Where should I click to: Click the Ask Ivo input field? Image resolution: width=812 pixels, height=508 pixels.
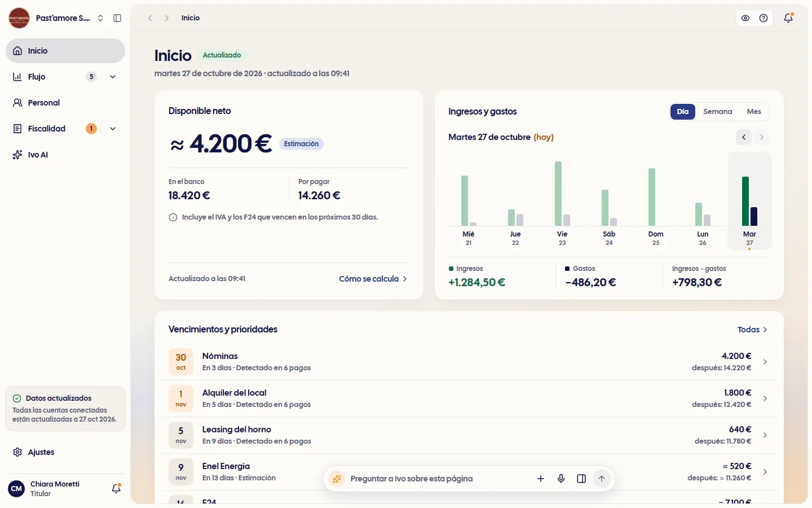tap(438, 479)
